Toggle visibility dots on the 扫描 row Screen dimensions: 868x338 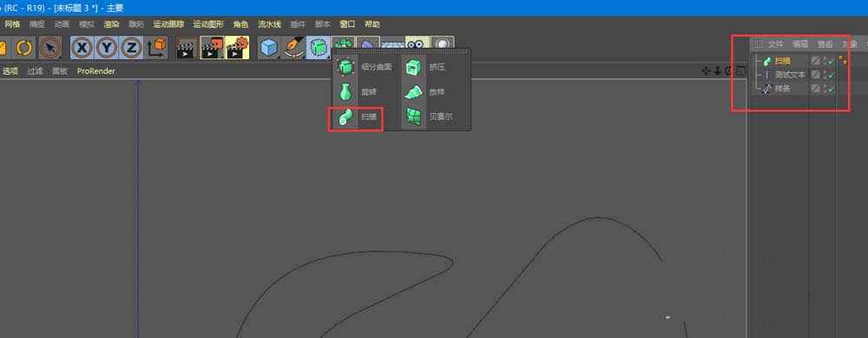(825, 61)
